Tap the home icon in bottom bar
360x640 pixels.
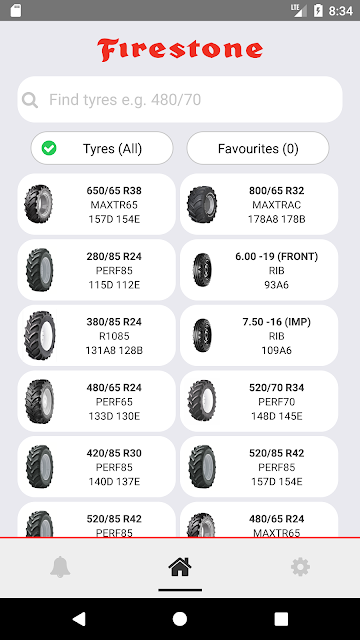180,567
